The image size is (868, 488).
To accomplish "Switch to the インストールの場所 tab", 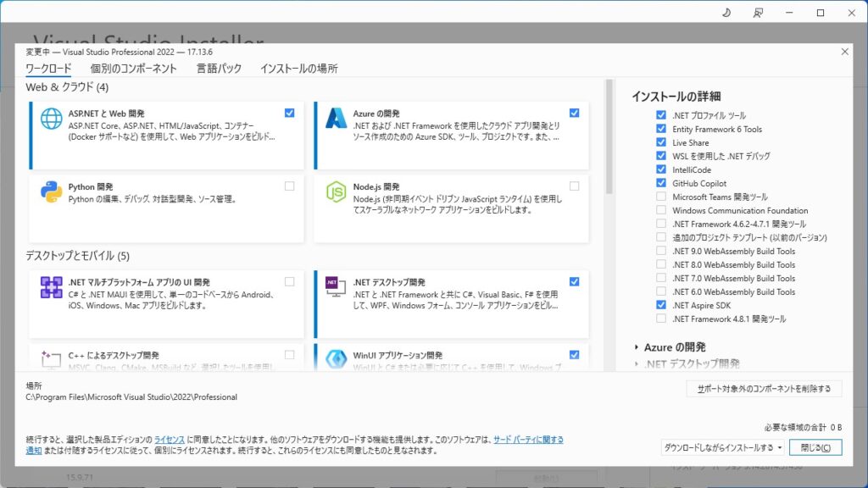I will (x=299, y=69).
